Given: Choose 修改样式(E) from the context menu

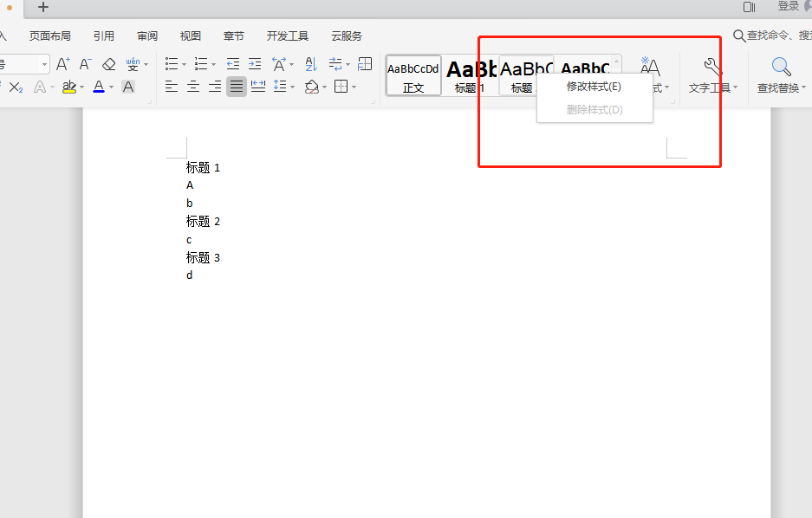Looking at the screenshot, I should click(x=594, y=86).
